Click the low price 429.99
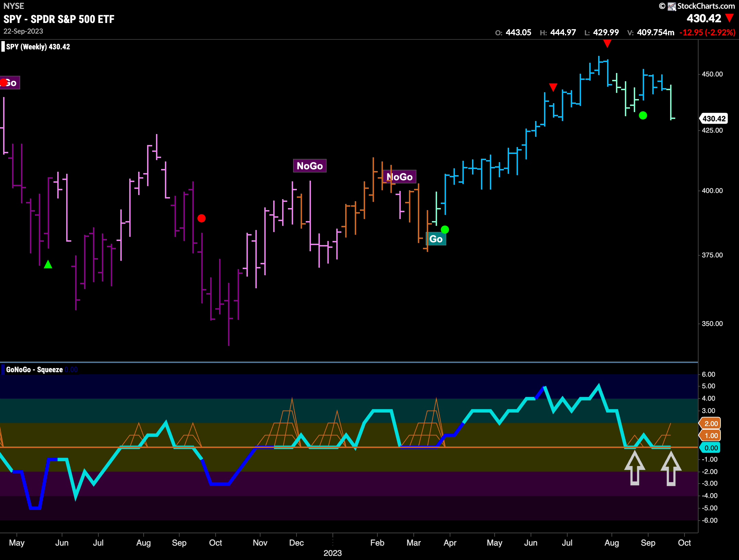The width and height of the screenshot is (739, 560). pyautogui.click(x=606, y=33)
